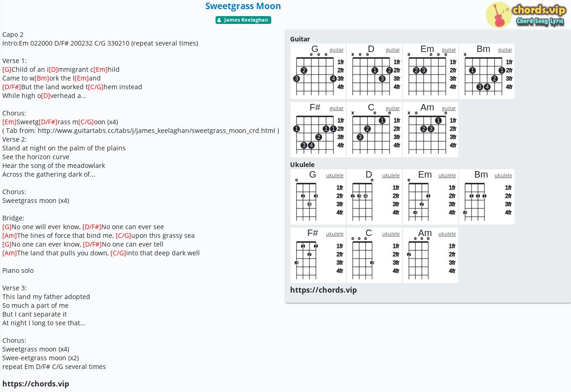Click the [G] chord before 'No one will ever know'
Viewport: 571px width, 392px height.
[7, 227]
